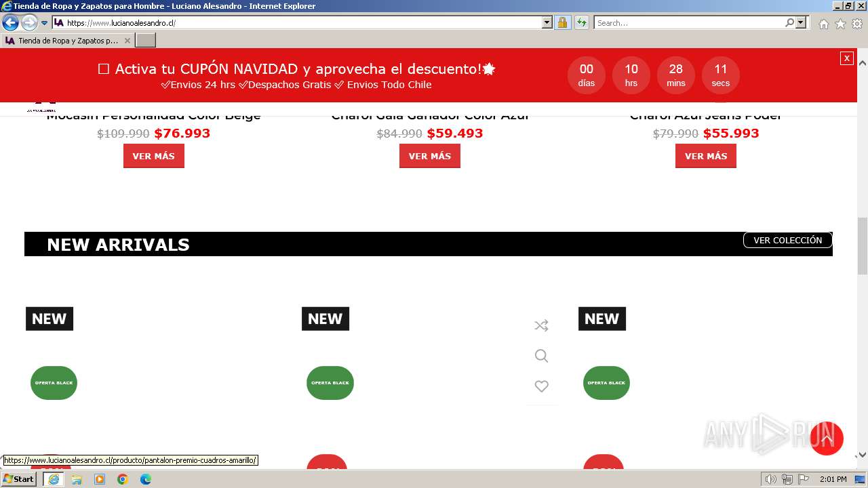The height and width of the screenshot is (488, 868).
Task: Click NEW badge on first product
Action: tap(50, 319)
